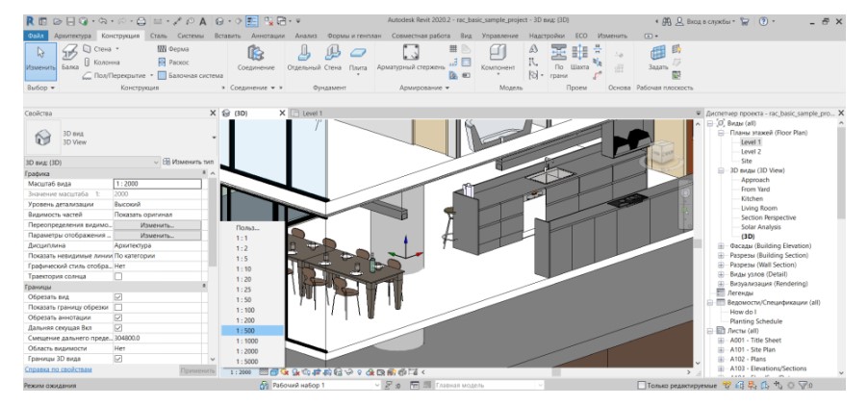Switch to the Архитектура ribbon tab

[x=72, y=36]
